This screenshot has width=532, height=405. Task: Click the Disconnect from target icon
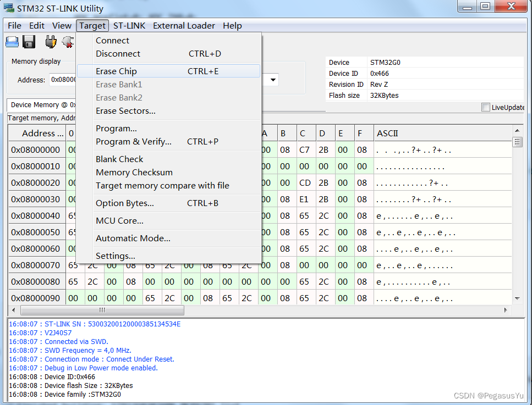[68, 42]
